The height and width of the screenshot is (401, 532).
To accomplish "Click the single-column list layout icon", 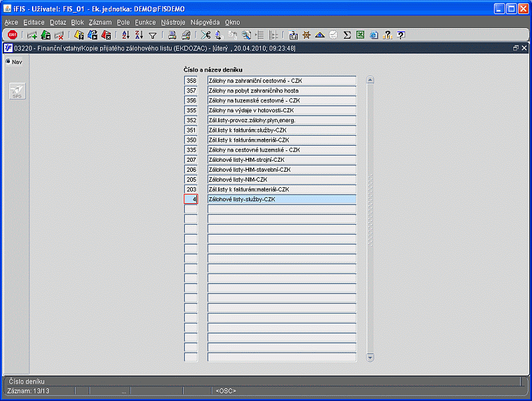I will (x=260, y=35).
